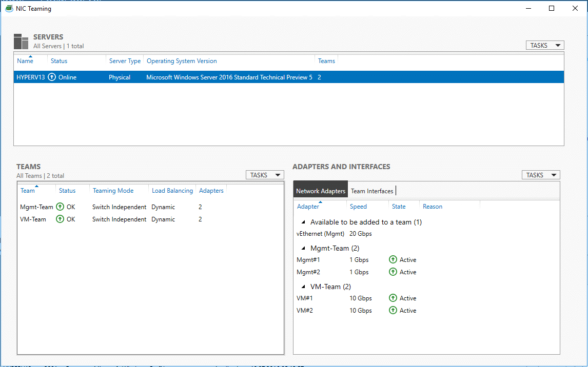Select the HYPERV13 server row

[289, 77]
